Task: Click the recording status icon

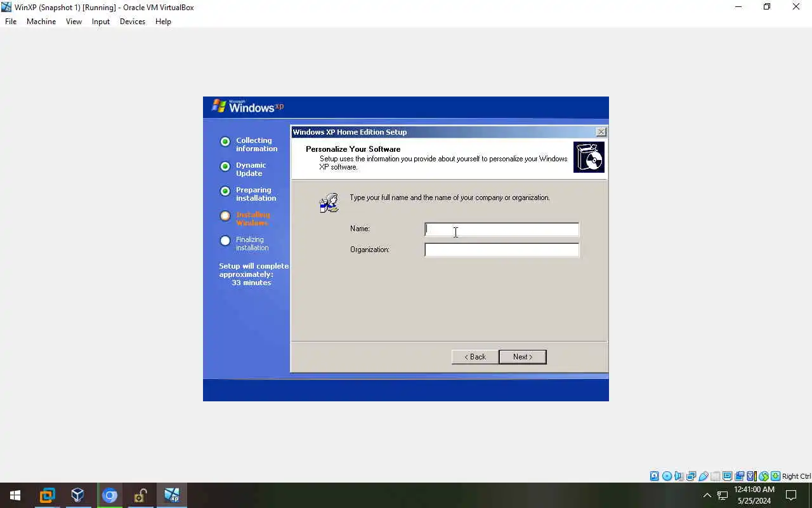Action: 739,476
